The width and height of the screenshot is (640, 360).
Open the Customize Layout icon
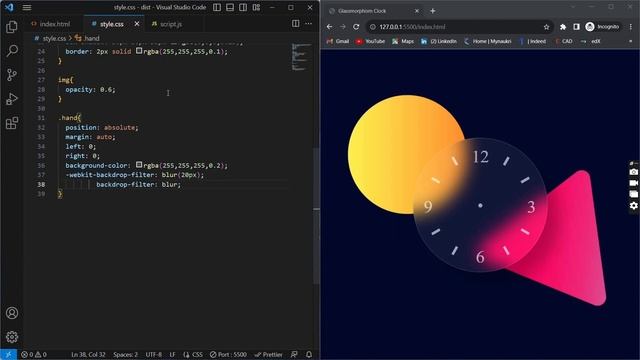[x=256, y=7]
